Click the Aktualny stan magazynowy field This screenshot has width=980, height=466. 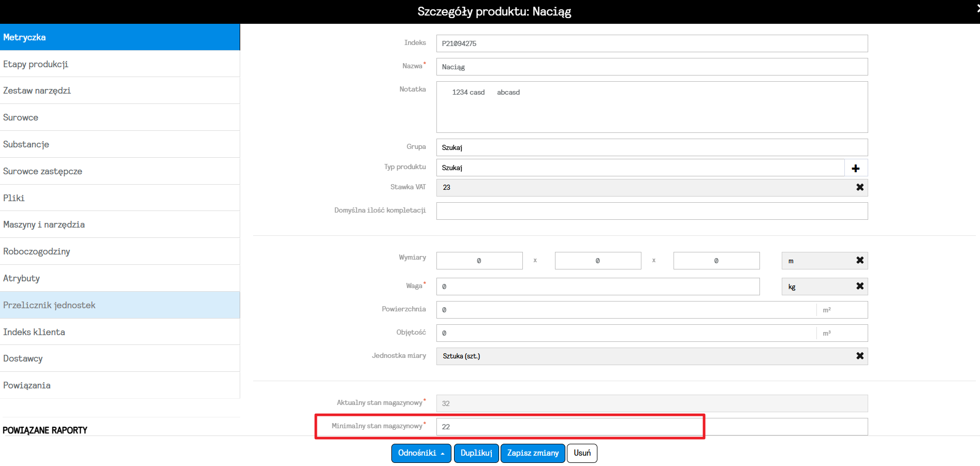pos(652,403)
